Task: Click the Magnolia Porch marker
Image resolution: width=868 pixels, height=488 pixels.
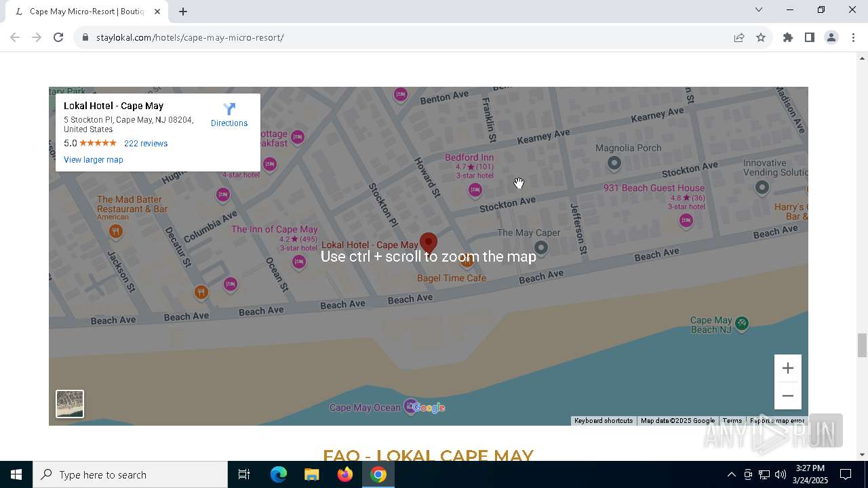Action: [614, 163]
